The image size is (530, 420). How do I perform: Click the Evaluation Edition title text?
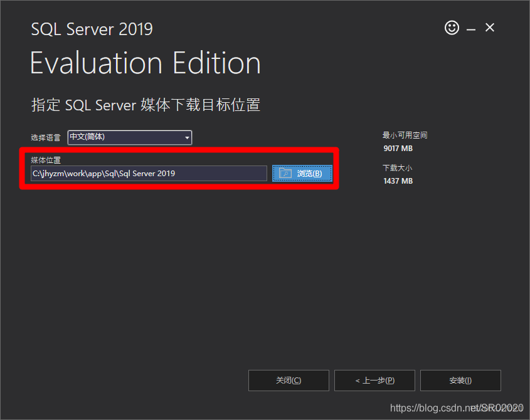coord(146,63)
